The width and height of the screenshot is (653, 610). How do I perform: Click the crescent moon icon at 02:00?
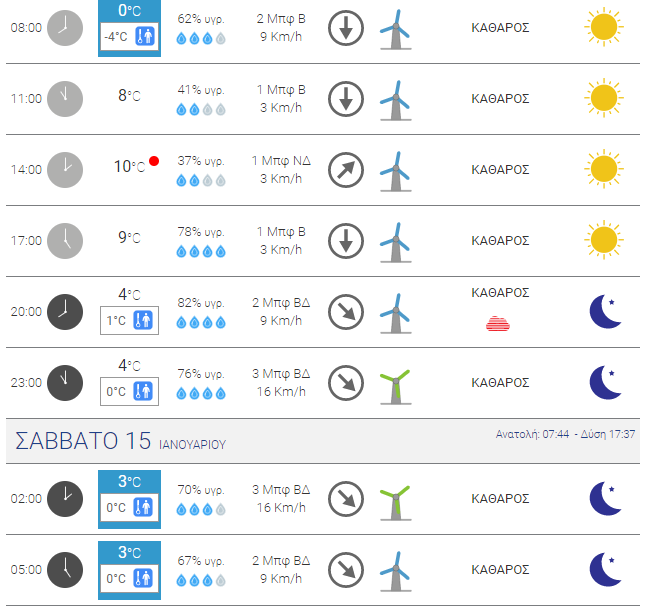[x=606, y=498]
